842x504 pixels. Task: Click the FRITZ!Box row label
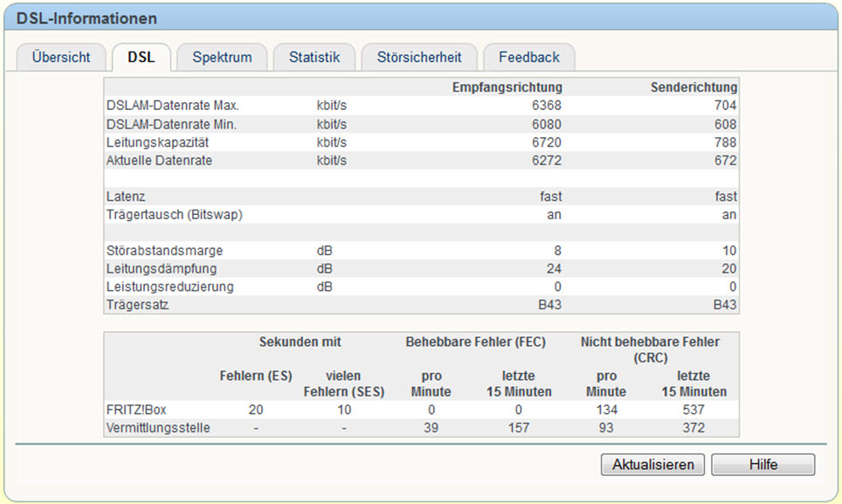pos(136,410)
